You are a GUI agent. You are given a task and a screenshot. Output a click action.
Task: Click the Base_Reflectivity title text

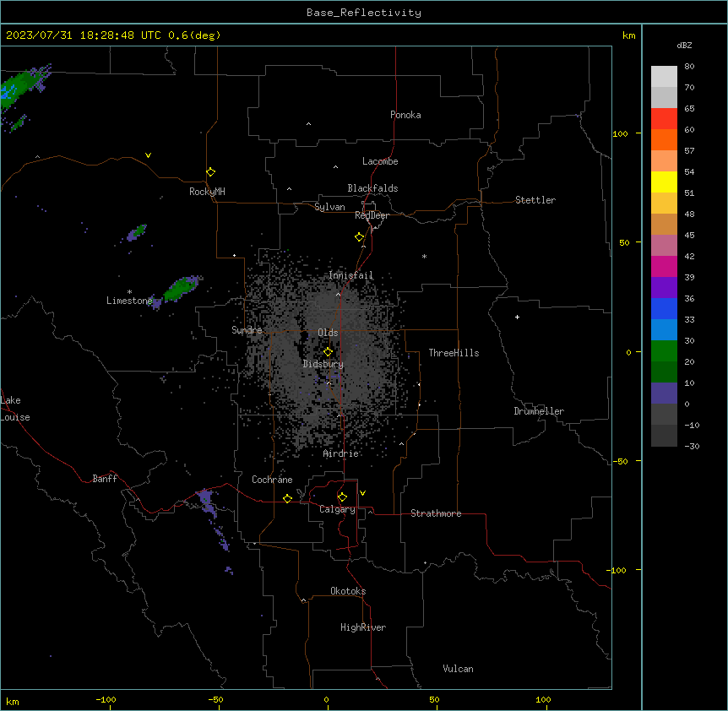pyautogui.click(x=364, y=13)
